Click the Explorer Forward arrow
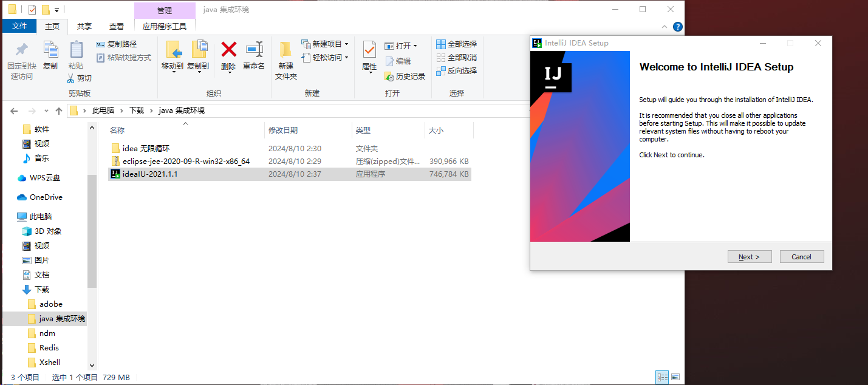 (32, 111)
